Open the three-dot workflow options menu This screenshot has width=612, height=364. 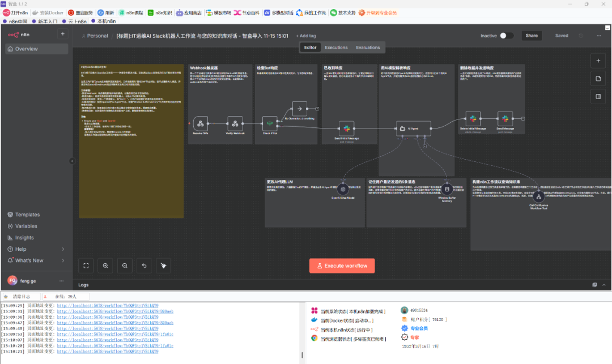coord(599,36)
